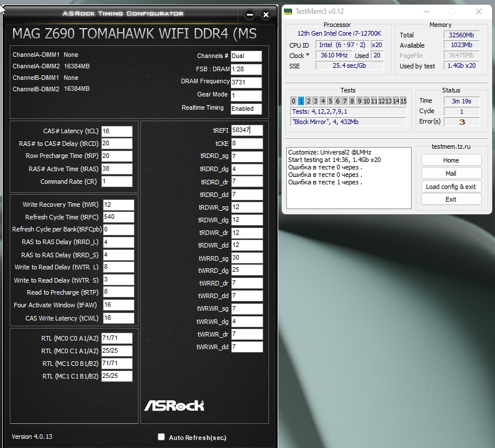The image size is (495, 448).
Task: Click the Total memory value 32560Mb
Action: [x=462, y=35]
